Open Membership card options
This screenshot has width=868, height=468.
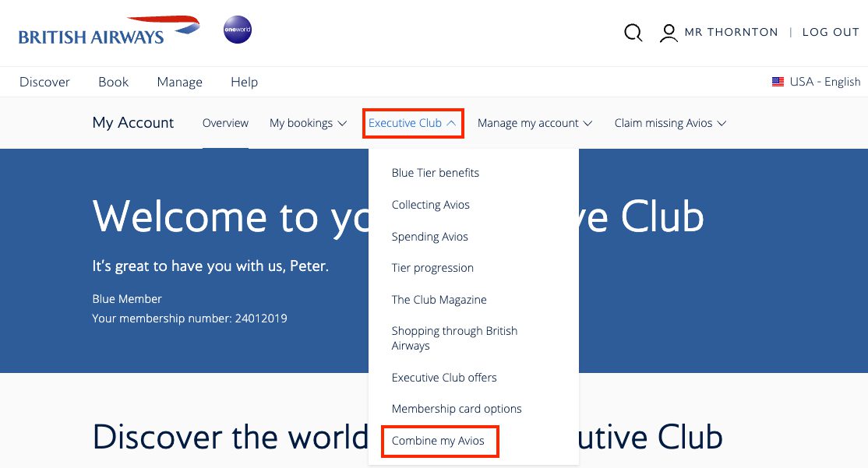tap(457, 408)
